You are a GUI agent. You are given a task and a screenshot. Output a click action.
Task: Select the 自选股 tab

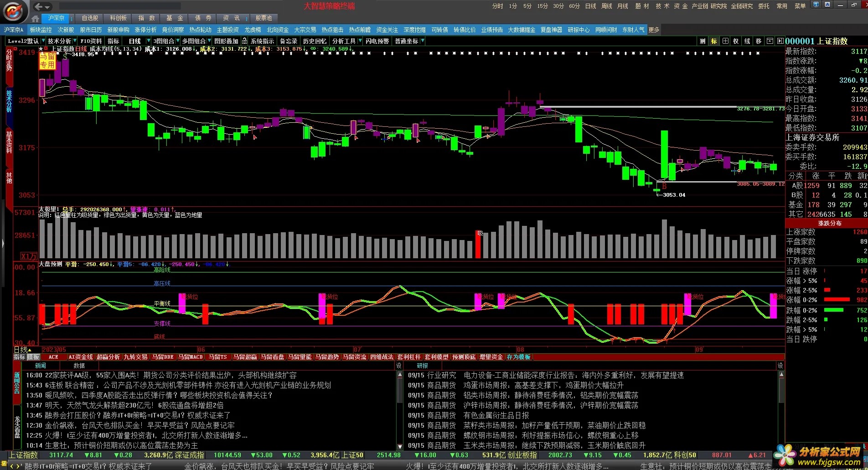(90, 18)
